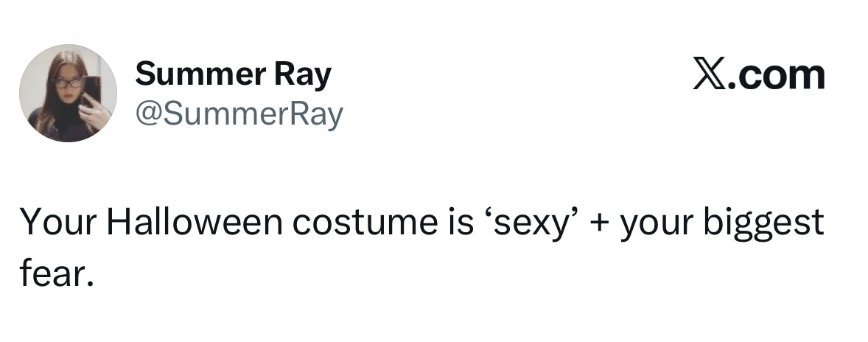Click the X logo glyph
This screenshot has width=868, height=342.
pos(710,75)
